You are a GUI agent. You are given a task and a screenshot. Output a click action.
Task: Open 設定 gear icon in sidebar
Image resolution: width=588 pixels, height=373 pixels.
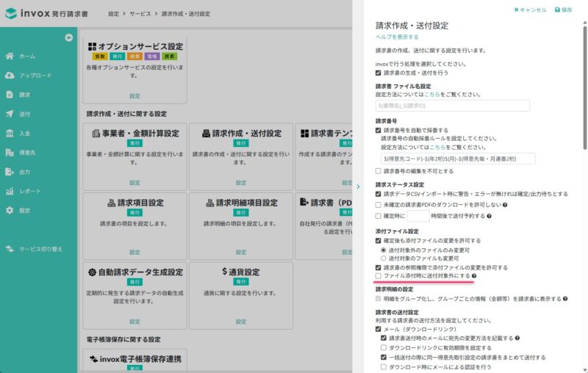10,211
